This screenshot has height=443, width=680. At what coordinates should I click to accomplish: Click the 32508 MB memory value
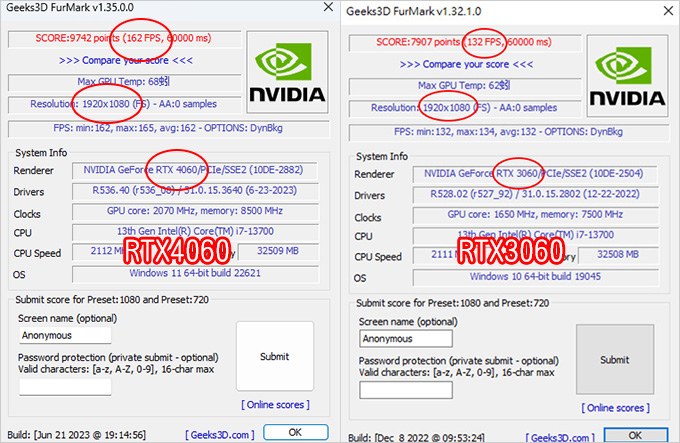[618, 254]
